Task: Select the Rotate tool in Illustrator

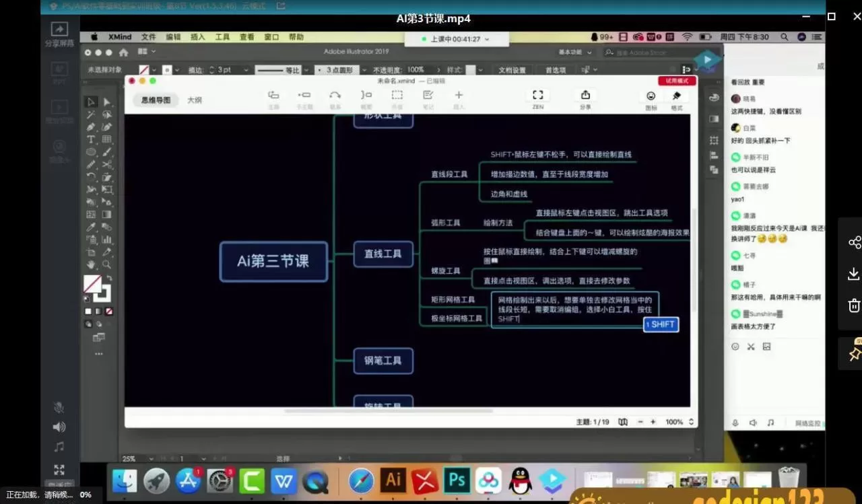Action: 91,177
